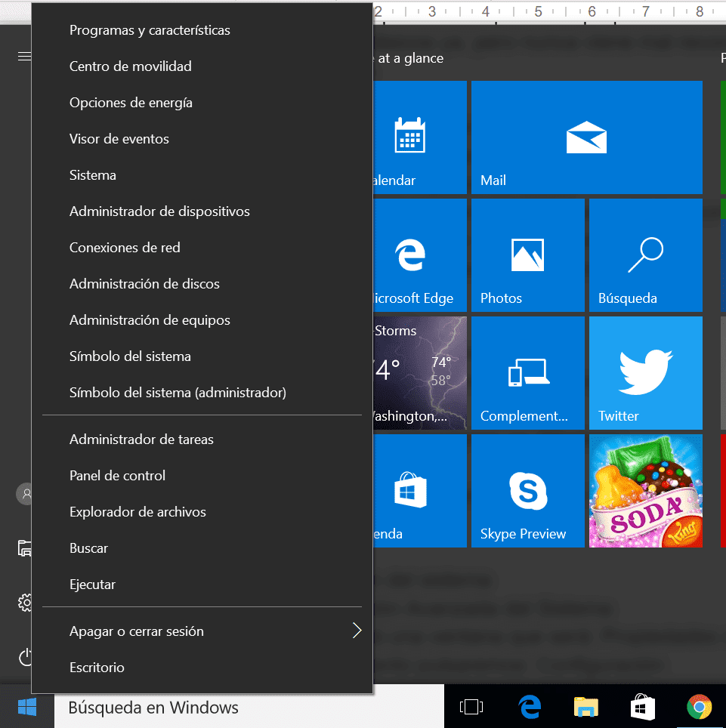Open the Complement... phone companion tile
Viewport: 726px width, 728px height.
click(527, 373)
